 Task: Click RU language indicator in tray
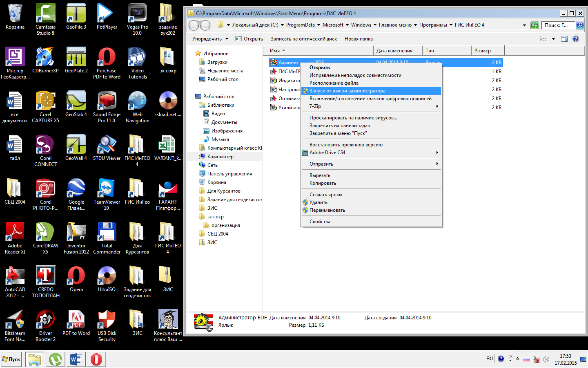(490, 359)
